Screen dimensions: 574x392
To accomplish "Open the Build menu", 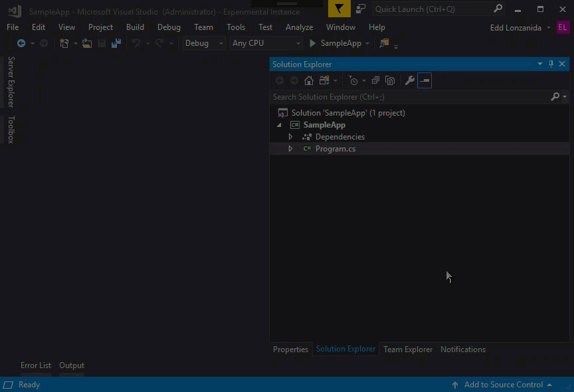I will point(135,27).
